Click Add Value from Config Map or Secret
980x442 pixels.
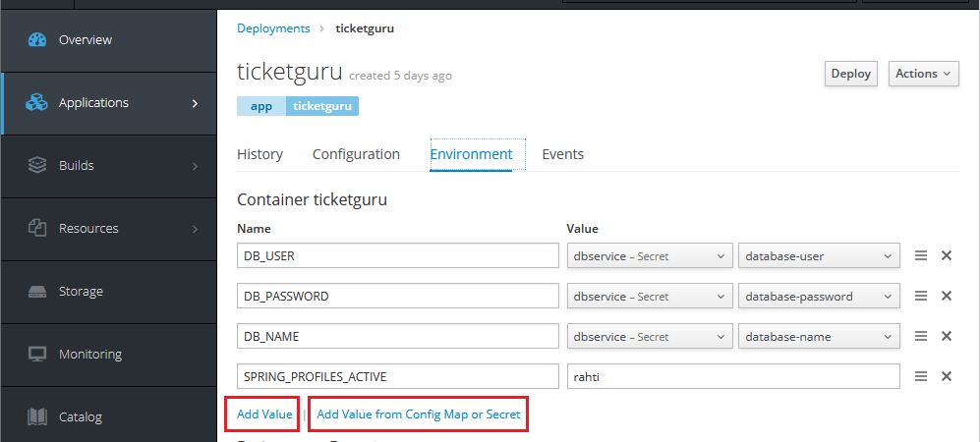418,414
